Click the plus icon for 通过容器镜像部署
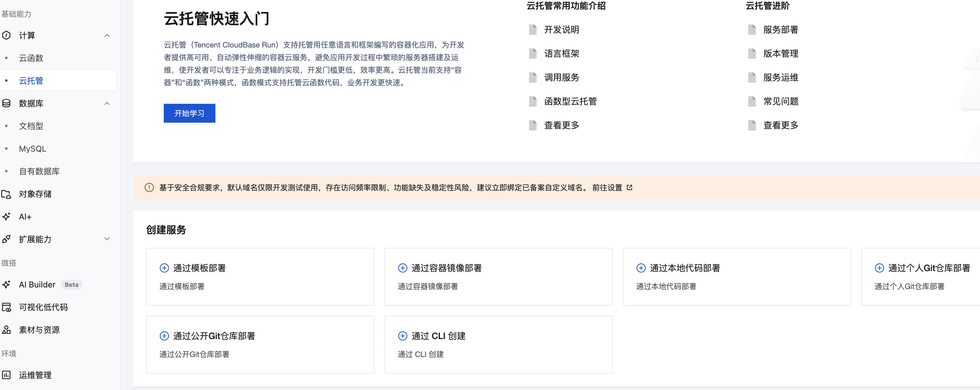 click(x=402, y=268)
